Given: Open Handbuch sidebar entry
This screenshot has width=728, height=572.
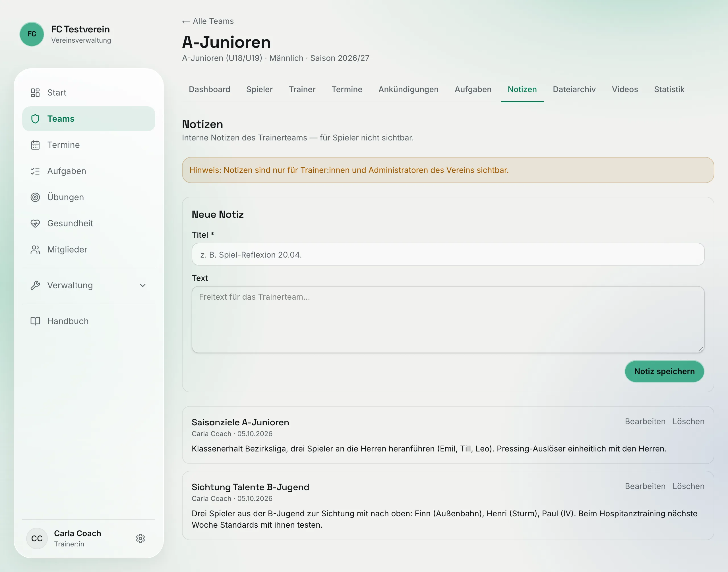Looking at the screenshot, I should coord(88,321).
